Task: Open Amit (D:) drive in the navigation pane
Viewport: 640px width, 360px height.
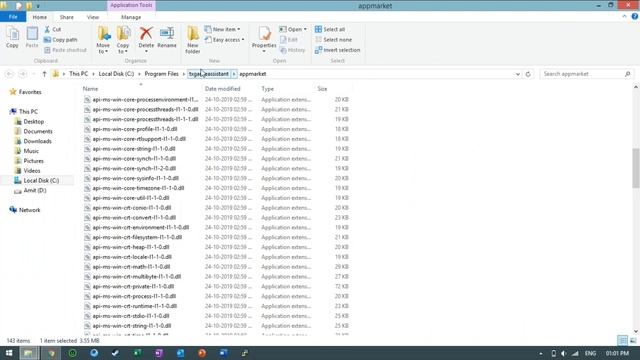Action: click(35, 190)
